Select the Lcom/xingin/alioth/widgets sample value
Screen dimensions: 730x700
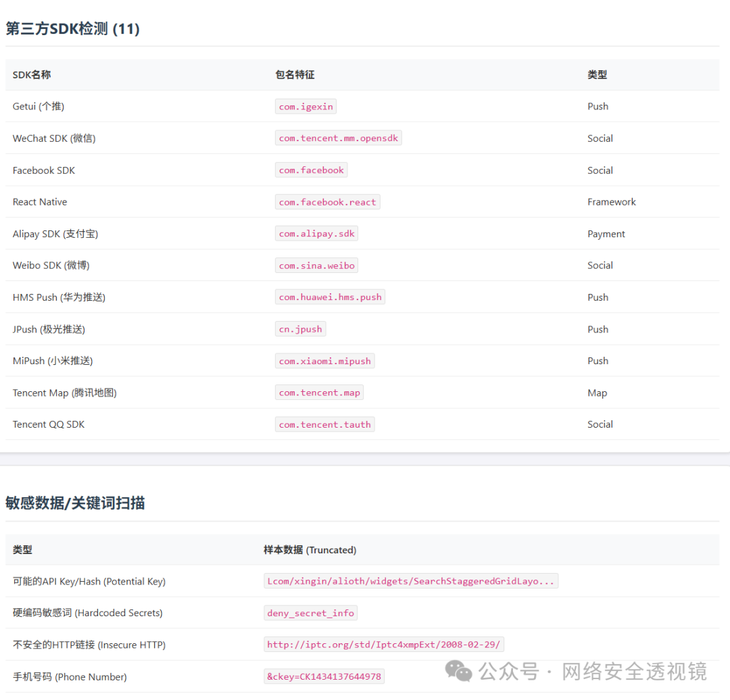[411, 581]
